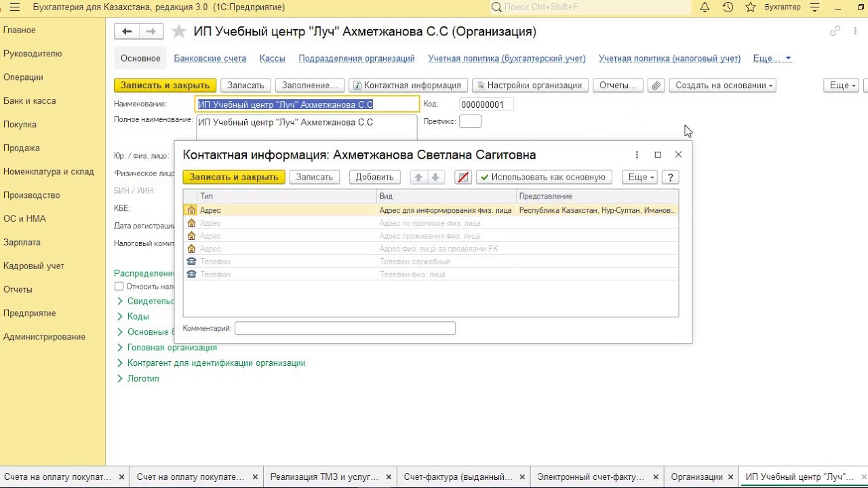Viewport: 868px width, 488px height.
Task: Switch to Кассы tab
Action: [x=272, y=58]
